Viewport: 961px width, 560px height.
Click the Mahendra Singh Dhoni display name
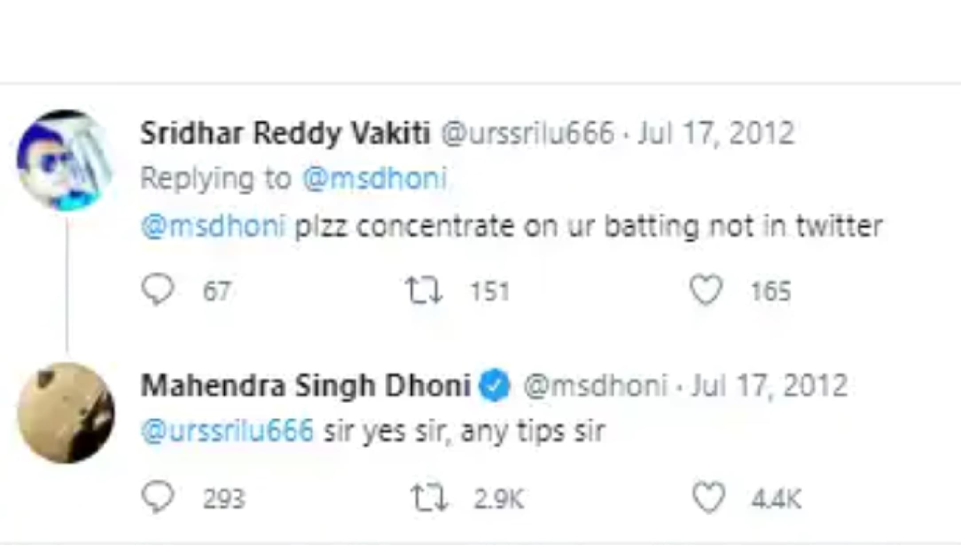(305, 386)
